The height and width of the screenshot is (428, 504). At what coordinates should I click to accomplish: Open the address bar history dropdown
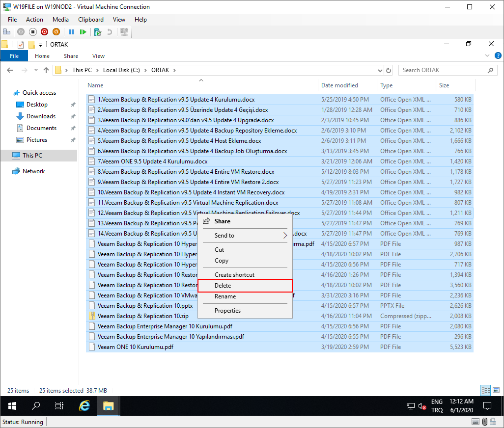coord(379,70)
